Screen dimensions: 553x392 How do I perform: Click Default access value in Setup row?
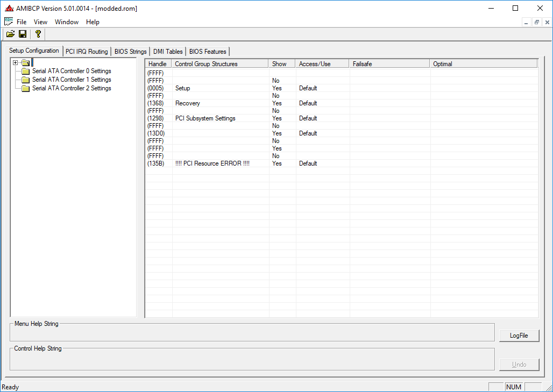[308, 88]
